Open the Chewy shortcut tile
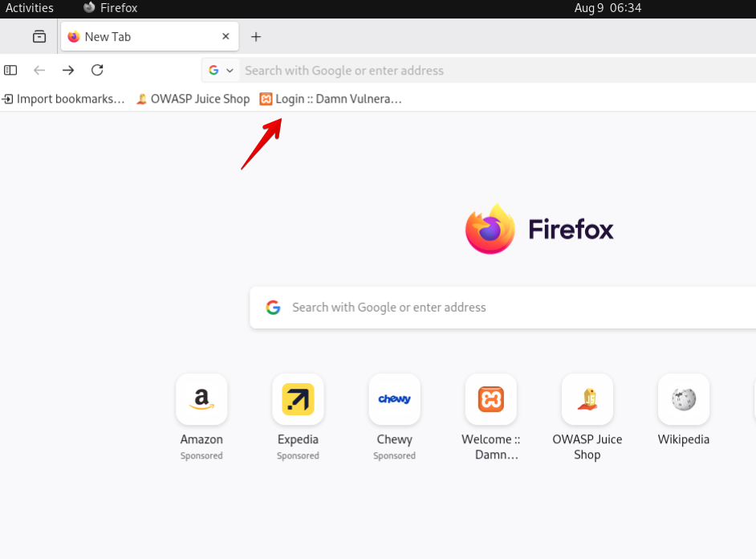 [x=394, y=399]
